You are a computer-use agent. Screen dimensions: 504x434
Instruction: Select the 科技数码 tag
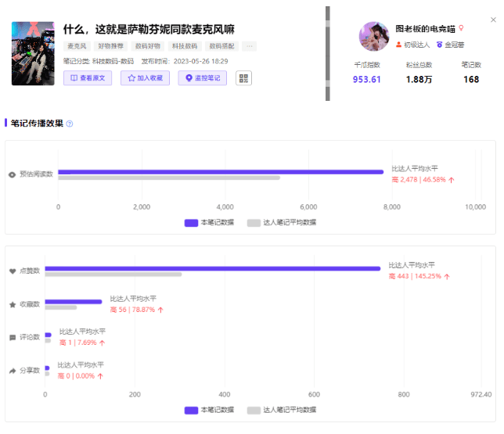pyautogui.click(x=185, y=46)
